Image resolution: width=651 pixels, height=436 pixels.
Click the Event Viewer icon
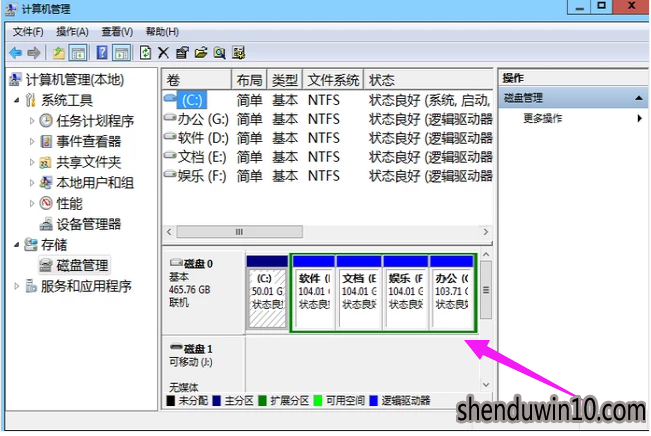tap(46, 141)
